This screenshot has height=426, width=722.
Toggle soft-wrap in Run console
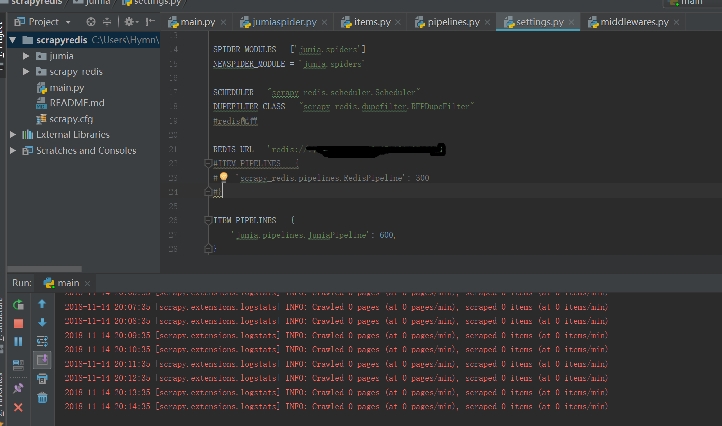point(42,341)
